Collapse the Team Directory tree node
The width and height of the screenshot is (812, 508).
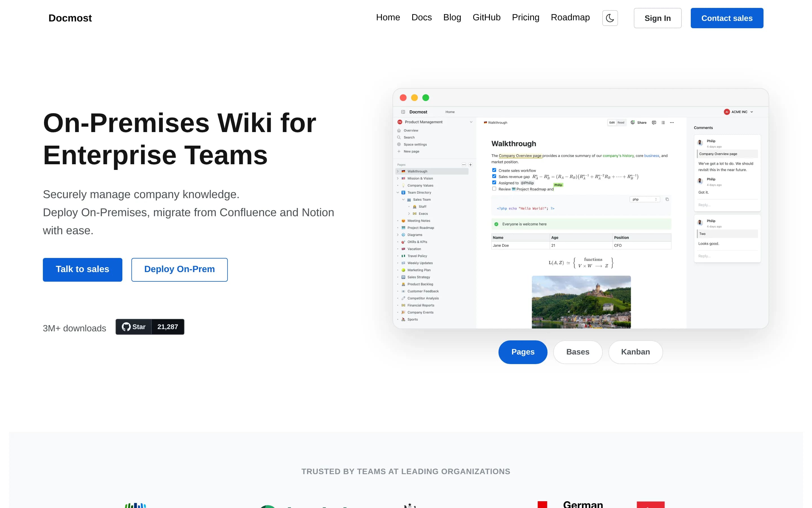(x=398, y=192)
